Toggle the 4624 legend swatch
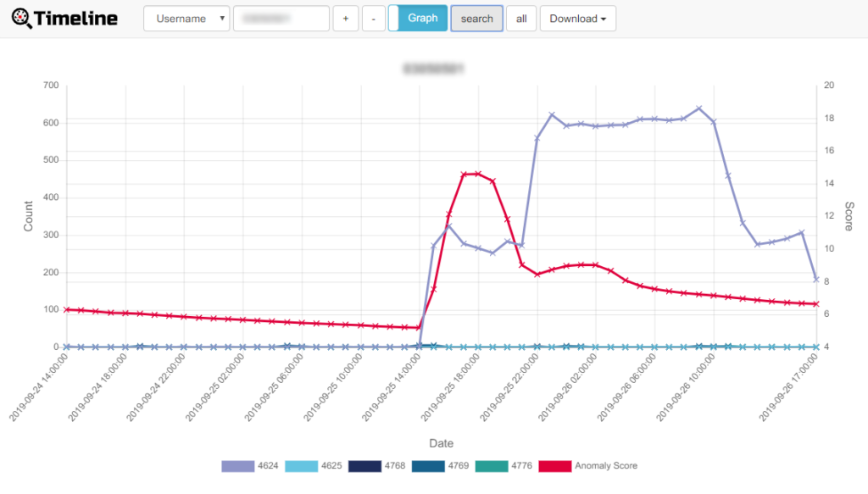Screen dimensions: 868x494 [238, 466]
